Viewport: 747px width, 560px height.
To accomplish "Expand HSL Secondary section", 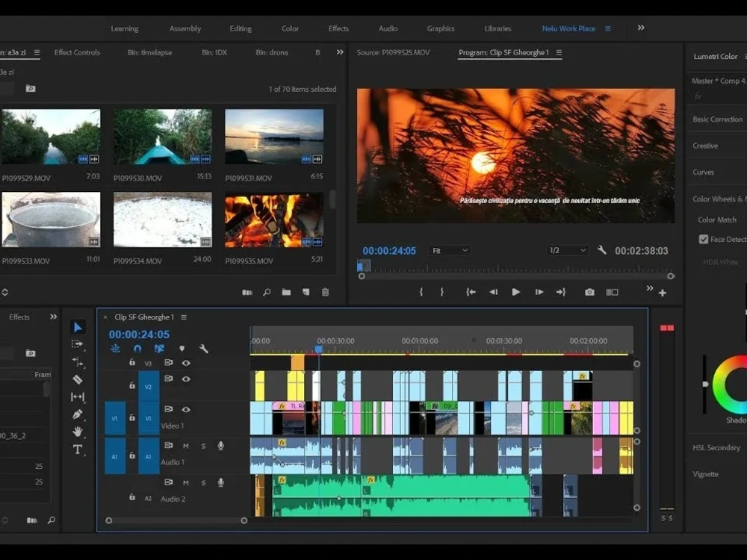I will coord(716,447).
